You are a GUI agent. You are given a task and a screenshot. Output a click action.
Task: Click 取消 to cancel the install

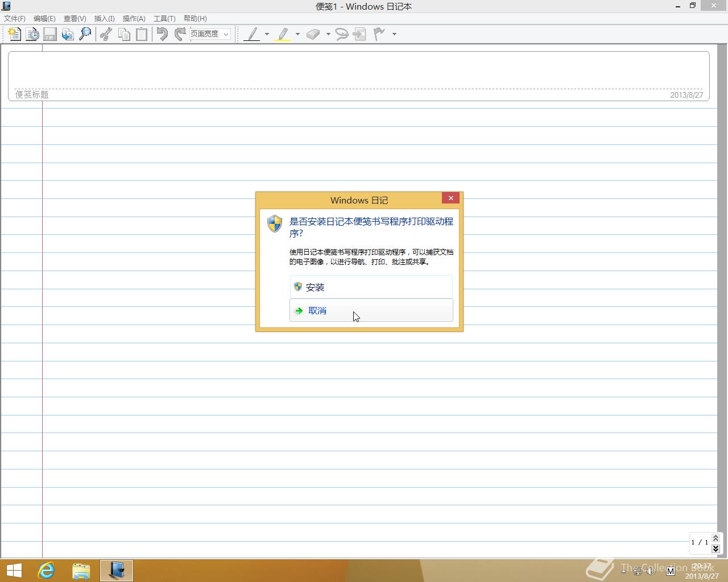[371, 310]
